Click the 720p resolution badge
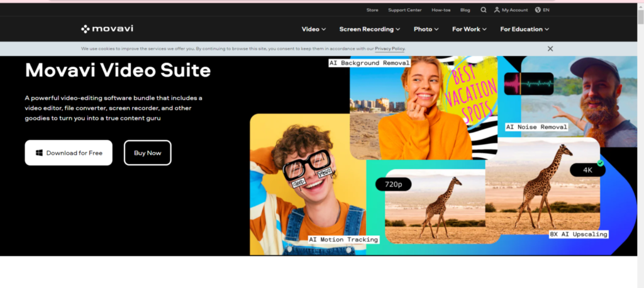 tap(393, 184)
